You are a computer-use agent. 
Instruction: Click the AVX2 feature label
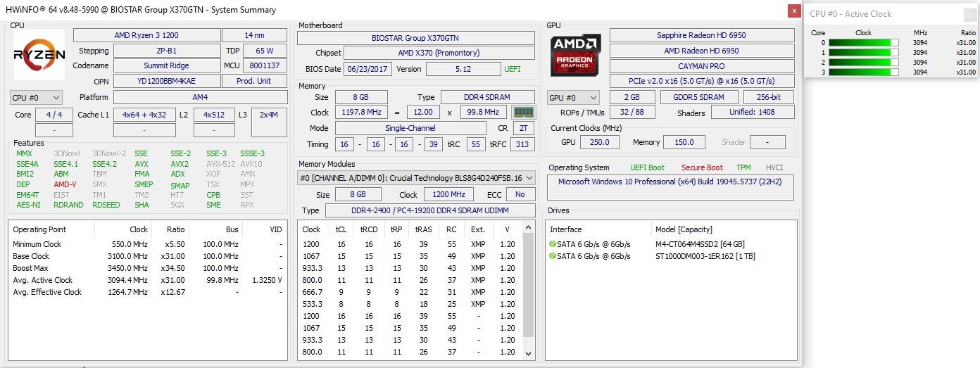[180, 164]
